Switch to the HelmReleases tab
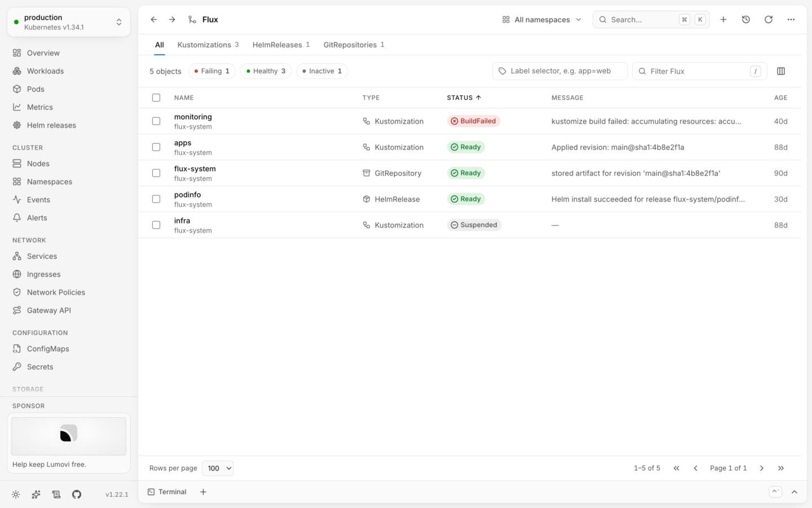812x508 pixels. (281, 45)
